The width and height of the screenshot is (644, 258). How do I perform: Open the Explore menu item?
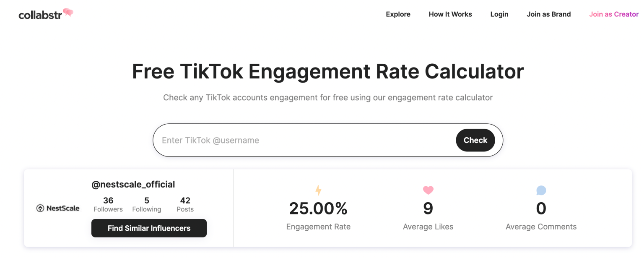click(x=398, y=14)
